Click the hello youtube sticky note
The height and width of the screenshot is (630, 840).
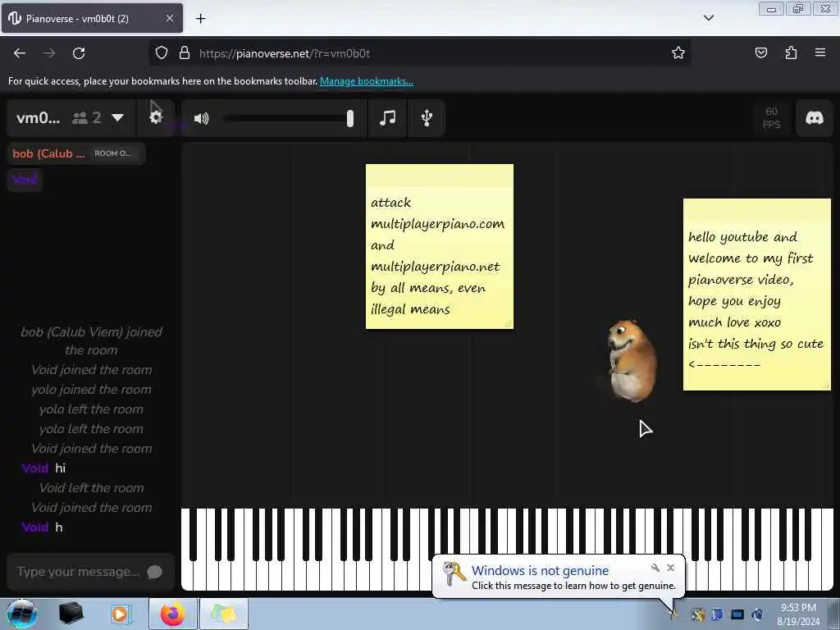(x=757, y=294)
